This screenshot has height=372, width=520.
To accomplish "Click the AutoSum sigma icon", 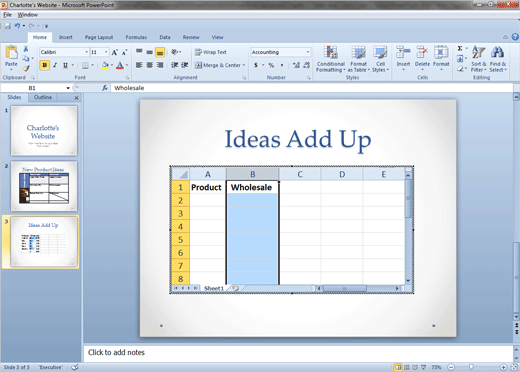I will (x=460, y=49).
